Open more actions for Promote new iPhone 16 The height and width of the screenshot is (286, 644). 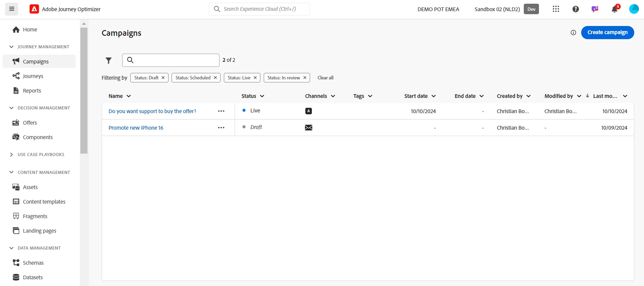[x=221, y=128]
